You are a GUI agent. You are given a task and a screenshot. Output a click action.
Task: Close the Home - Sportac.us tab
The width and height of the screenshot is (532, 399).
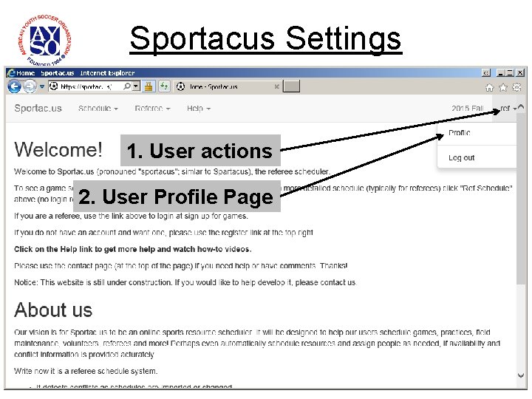click(277, 87)
